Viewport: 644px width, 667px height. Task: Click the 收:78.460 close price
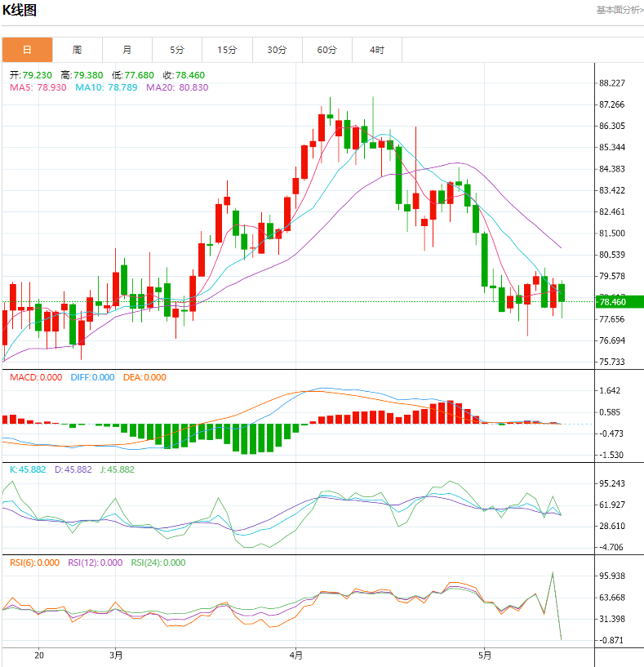tap(184, 75)
